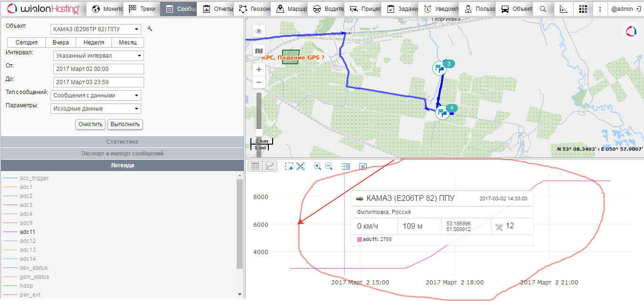Expand the Тип сообщений dropdown
644x301 pixels.
(x=96, y=95)
